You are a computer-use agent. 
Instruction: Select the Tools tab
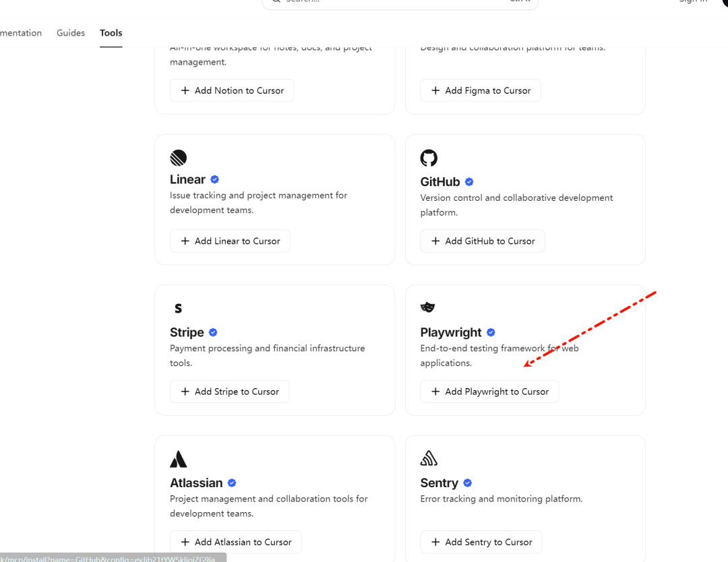click(111, 33)
